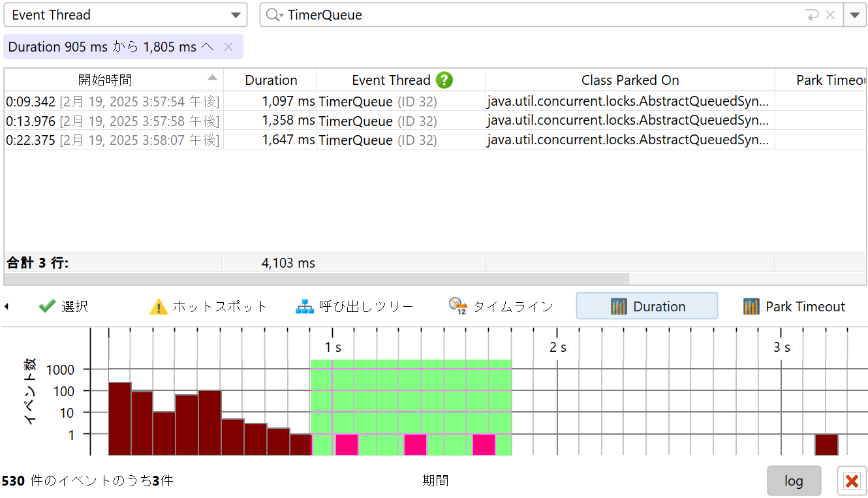Image resolution: width=868 pixels, height=498 pixels.
Task: Open the Park Timeout histogram tab
Action: pos(794,306)
